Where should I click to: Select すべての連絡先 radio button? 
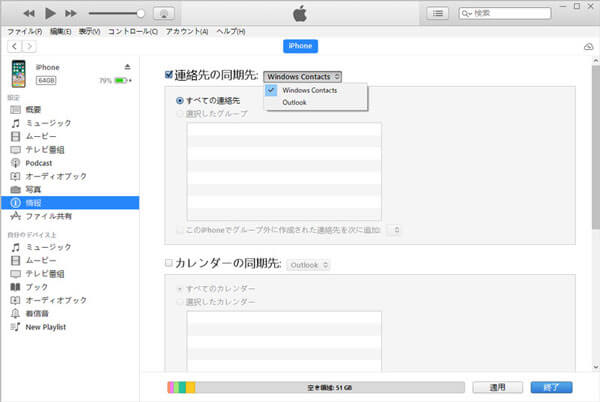tap(179, 101)
